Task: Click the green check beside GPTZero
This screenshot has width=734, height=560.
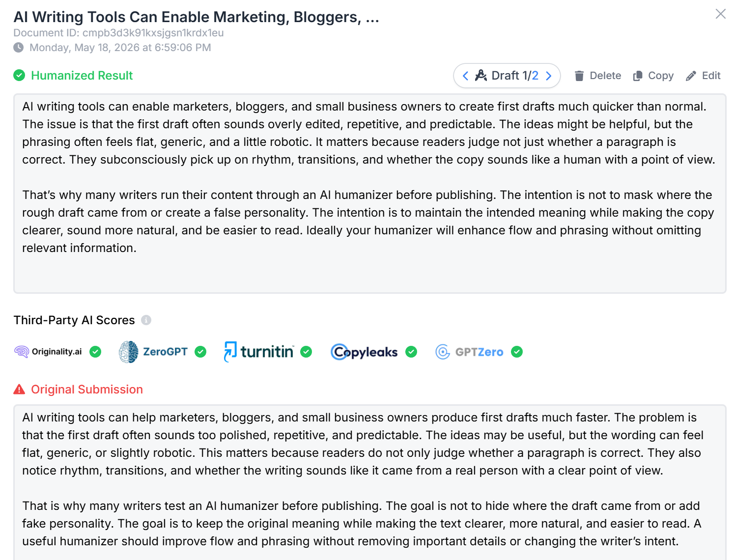Action: click(517, 352)
